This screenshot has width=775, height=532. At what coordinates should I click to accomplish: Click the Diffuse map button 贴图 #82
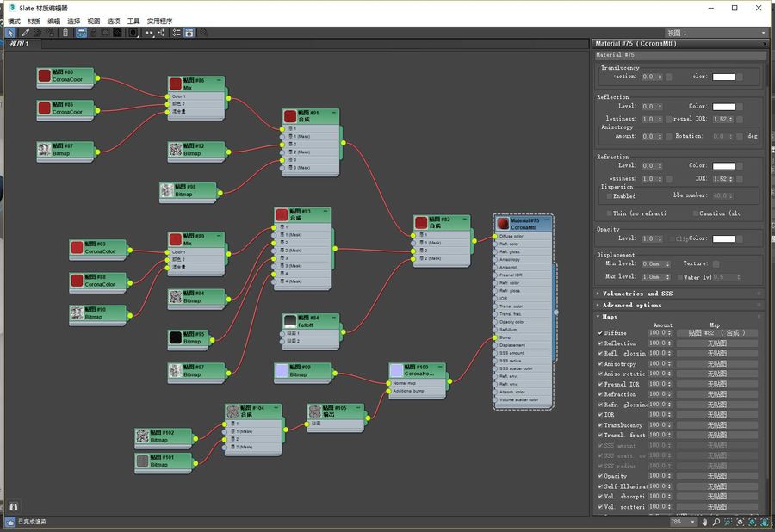click(x=716, y=333)
